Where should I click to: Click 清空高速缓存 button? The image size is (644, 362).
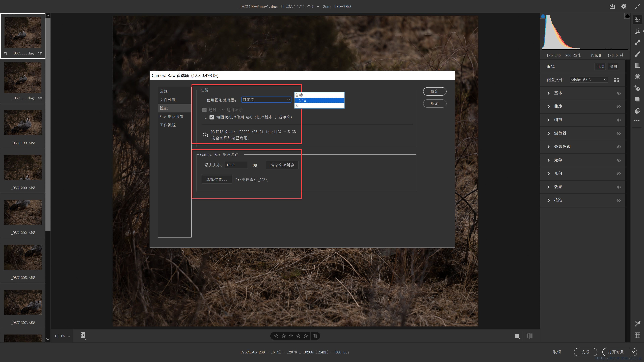click(x=282, y=165)
